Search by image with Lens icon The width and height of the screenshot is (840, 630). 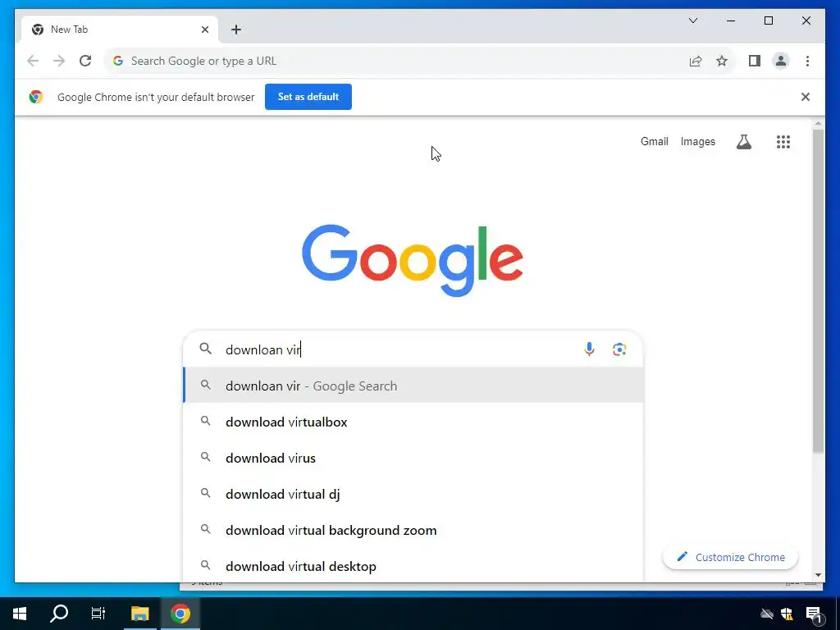pos(619,349)
